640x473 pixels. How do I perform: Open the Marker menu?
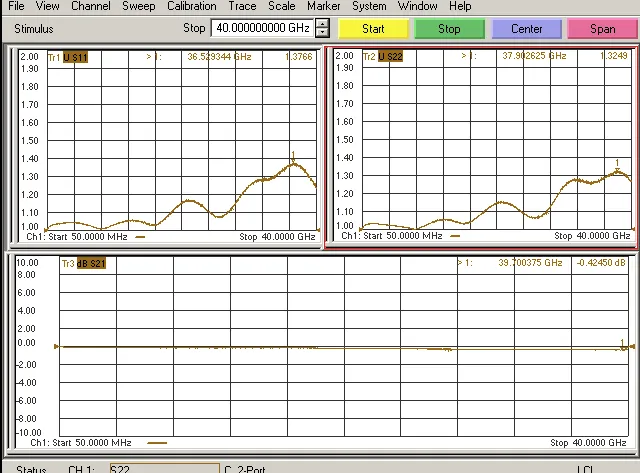pyautogui.click(x=324, y=6)
